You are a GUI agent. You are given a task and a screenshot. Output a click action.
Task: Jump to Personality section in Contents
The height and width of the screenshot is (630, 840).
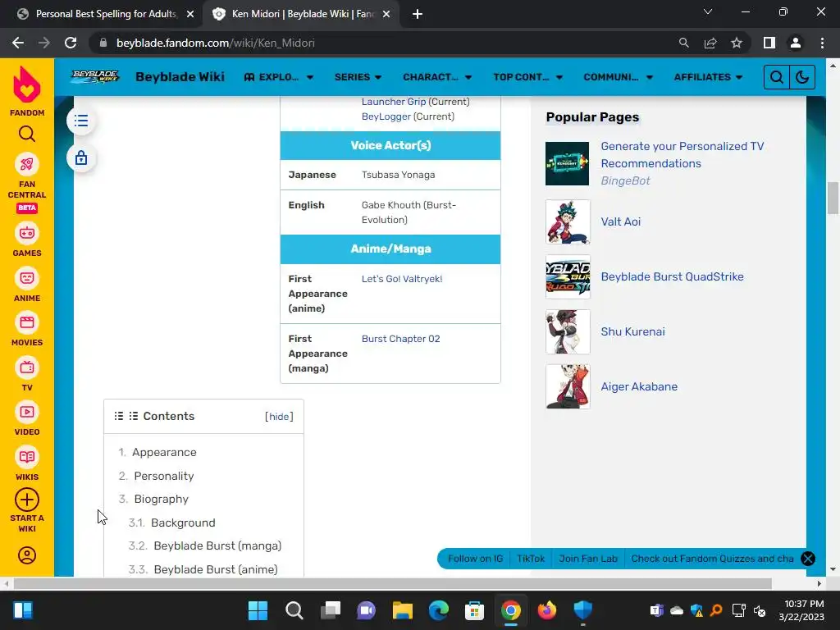[x=164, y=476]
